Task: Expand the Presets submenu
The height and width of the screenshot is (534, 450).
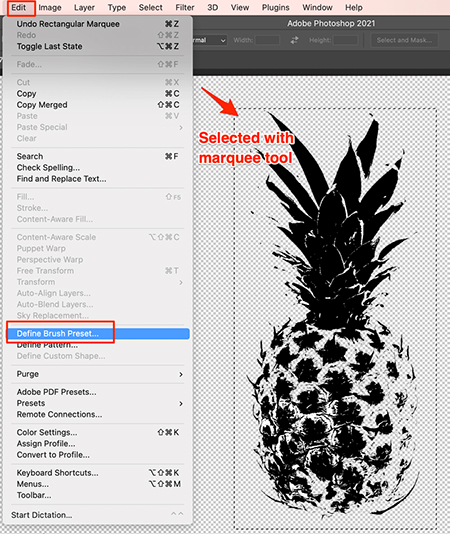Action: click(98, 403)
